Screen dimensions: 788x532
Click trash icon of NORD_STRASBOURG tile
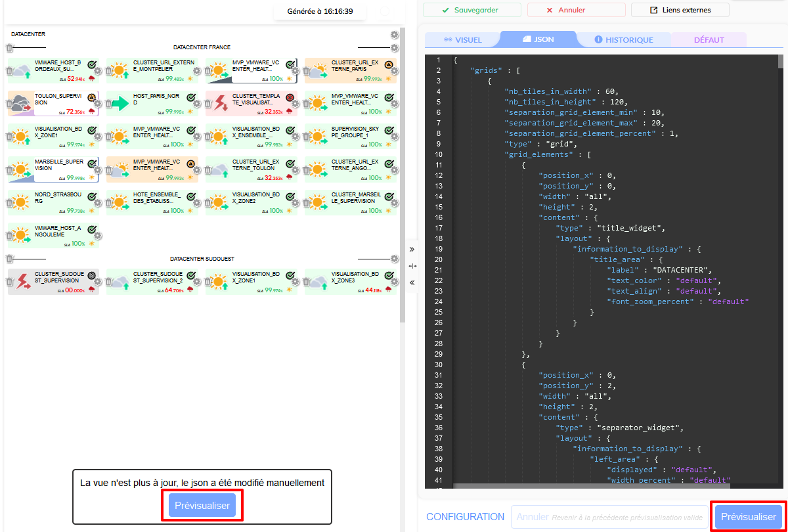10,202
